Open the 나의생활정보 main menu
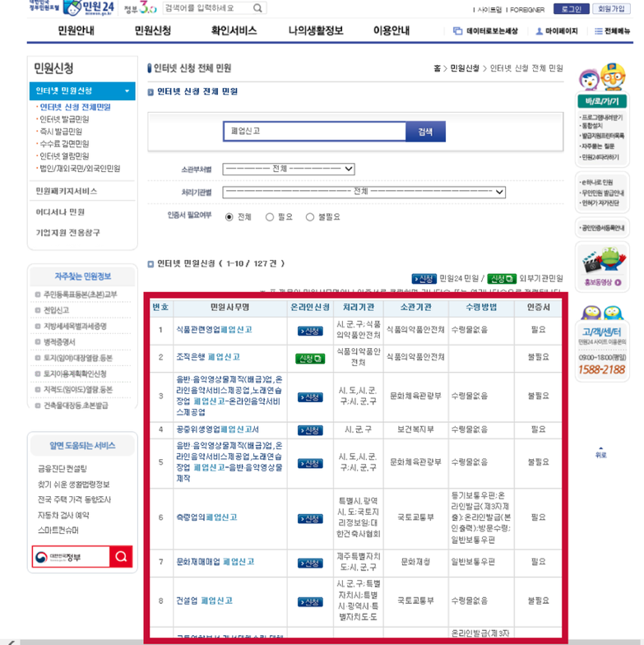Screen dimensions: 644x645 tap(315, 31)
